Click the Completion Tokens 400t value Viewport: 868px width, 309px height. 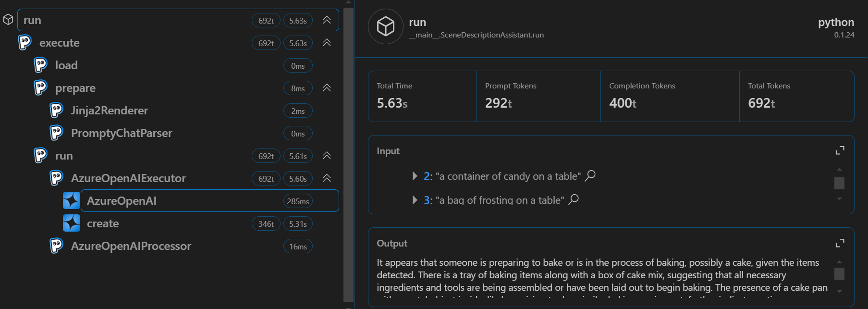coord(623,103)
